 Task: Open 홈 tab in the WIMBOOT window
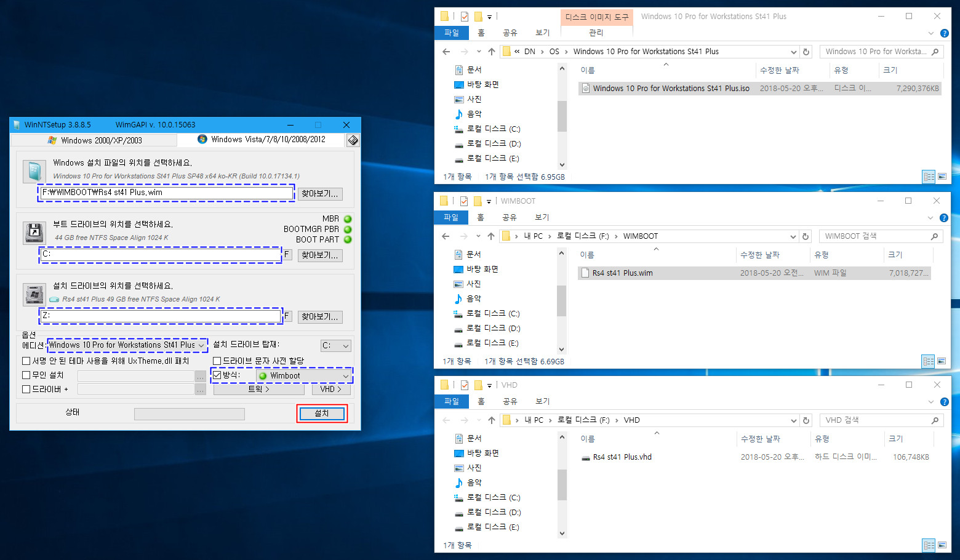click(481, 217)
